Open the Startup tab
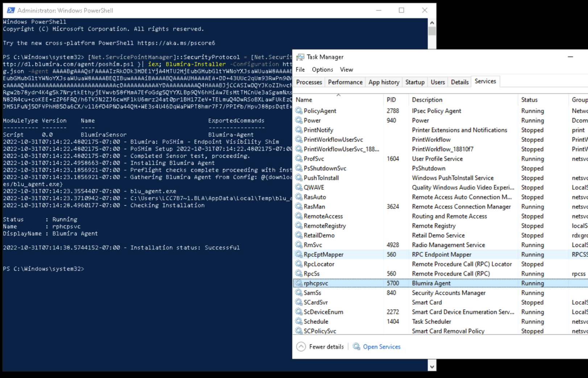Image resolution: width=588 pixels, height=378 pixels. (415, 82)
